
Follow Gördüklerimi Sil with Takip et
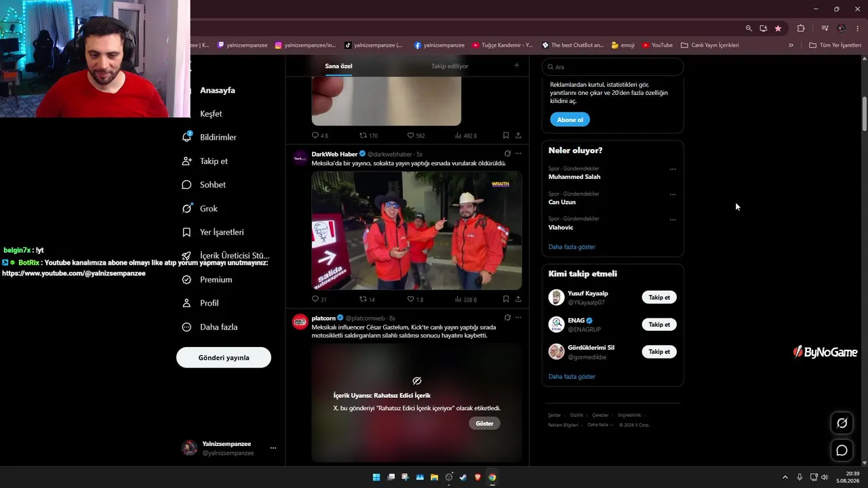659,352
